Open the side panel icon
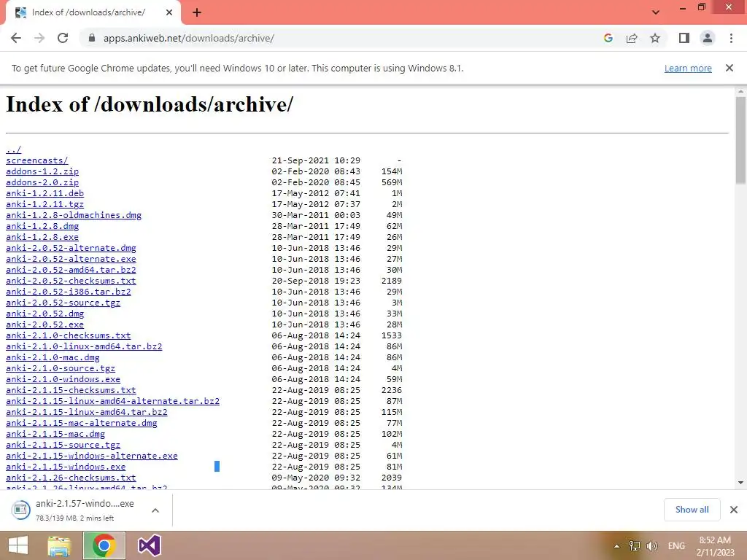The image size is (747, 560). [x=684, y=38]
